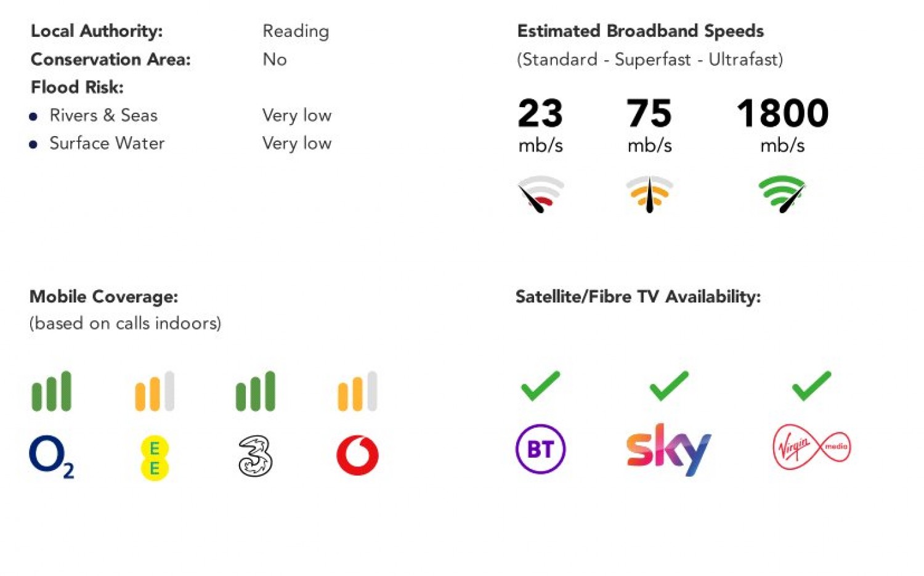Click the green checkmark above Sky
Screen dimensions: 924x576
pos(669,386)
